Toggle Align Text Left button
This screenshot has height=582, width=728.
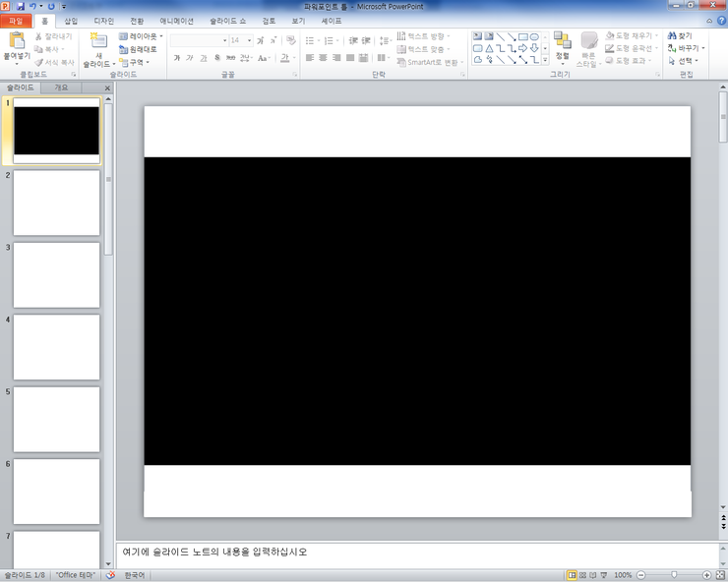[310, 58]
